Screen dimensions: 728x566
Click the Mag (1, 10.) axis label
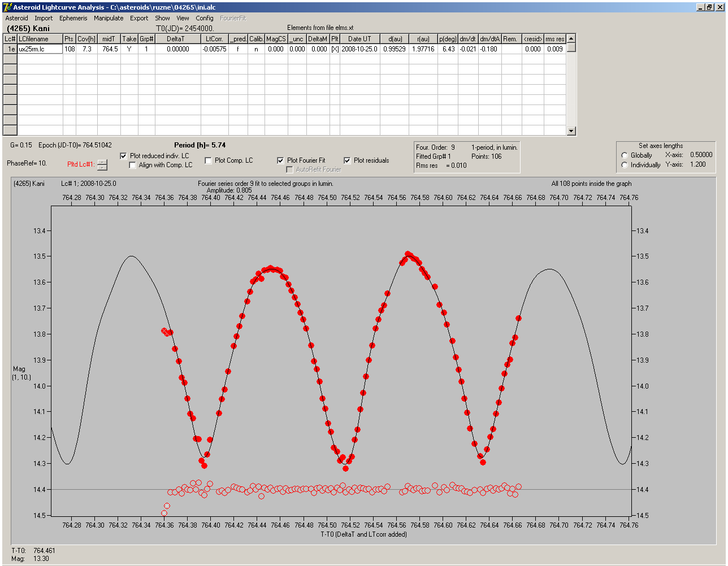(x=21, y=373)
